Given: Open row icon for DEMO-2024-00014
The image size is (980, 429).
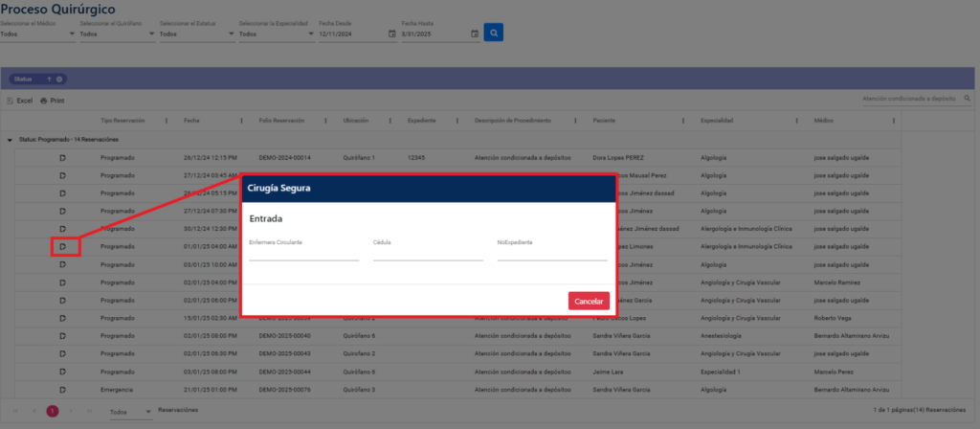Looking at the screenshot, I should (62, 158).
